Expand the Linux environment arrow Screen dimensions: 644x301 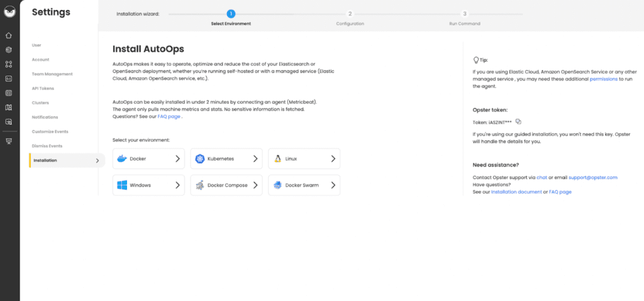coord(333,158)
